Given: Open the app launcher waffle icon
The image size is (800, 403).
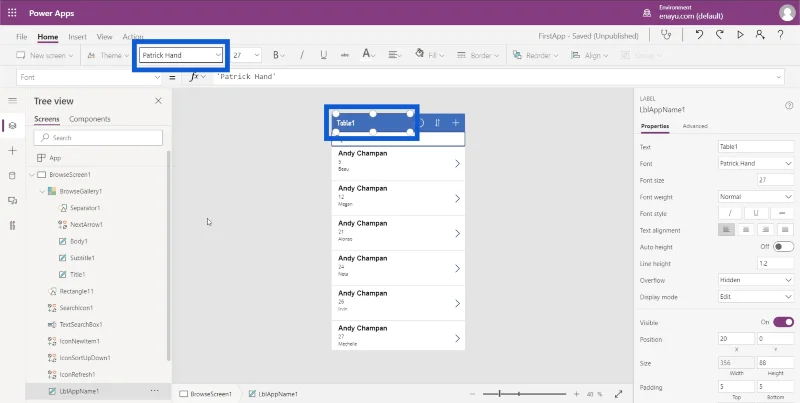Looking at the screenshot, I should [12, 13].
